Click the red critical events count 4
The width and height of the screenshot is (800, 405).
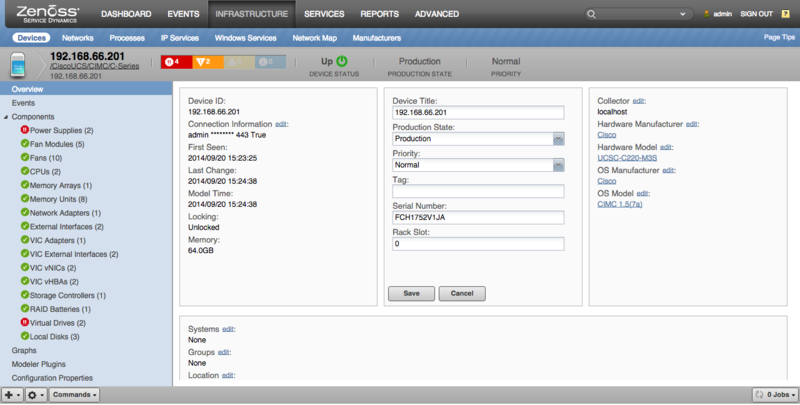click(177, 62)
